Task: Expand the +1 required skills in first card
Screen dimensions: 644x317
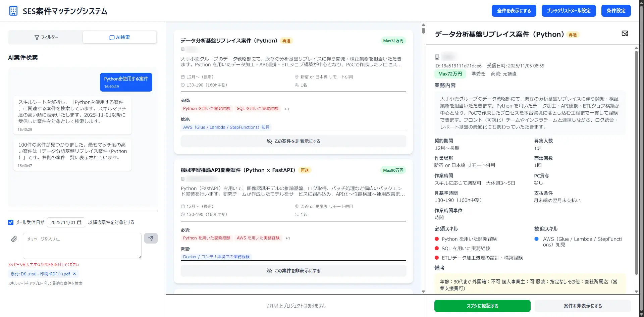Action: [287, 109]
